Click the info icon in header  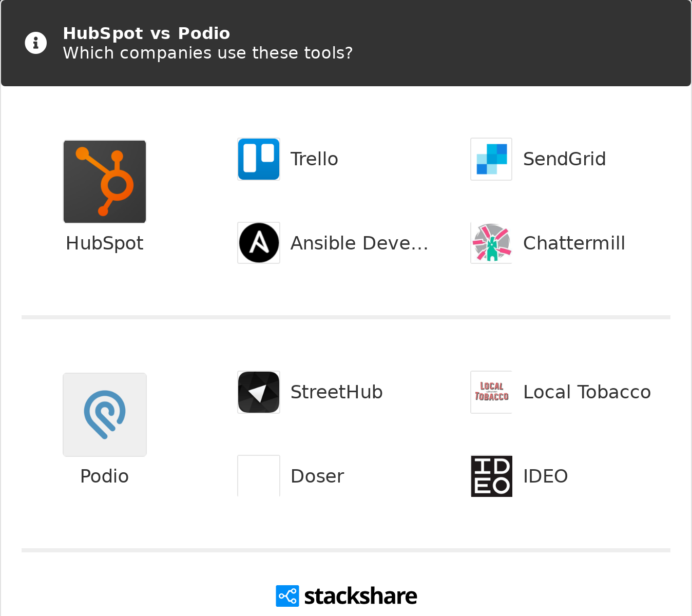pyautogui.click(x=36, y=43)
